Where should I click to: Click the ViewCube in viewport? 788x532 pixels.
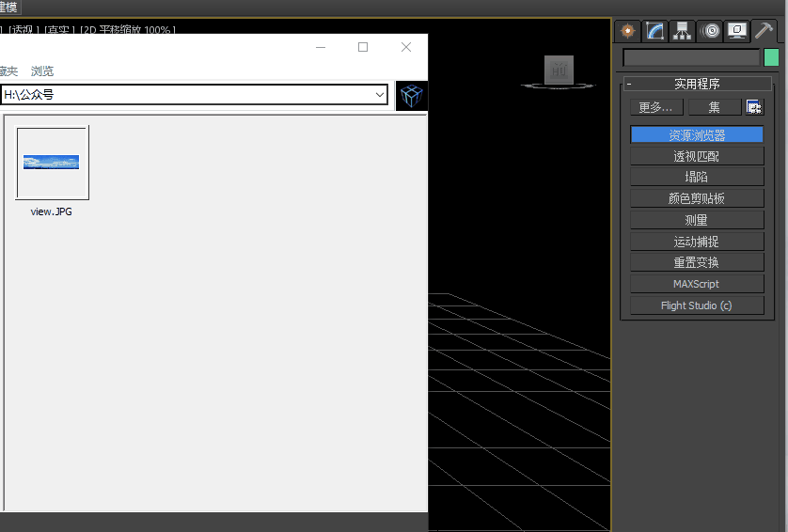point(559,71)
